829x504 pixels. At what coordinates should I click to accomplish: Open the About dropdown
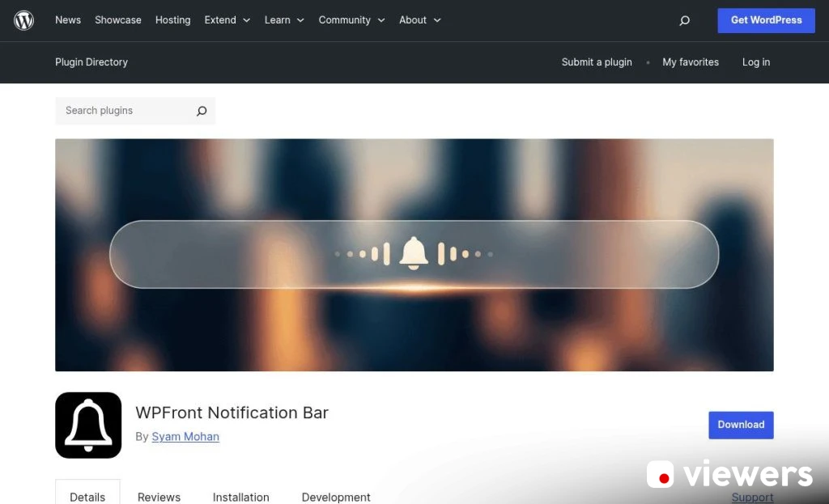pyautogui.click(x=412, y=20)
